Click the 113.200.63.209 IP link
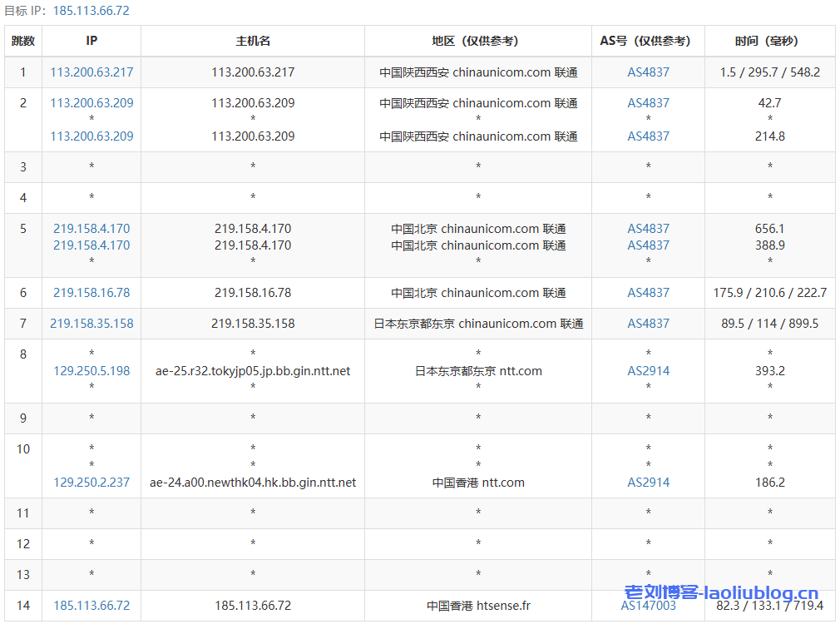The image size is (840, 624). tap(91, 102)
